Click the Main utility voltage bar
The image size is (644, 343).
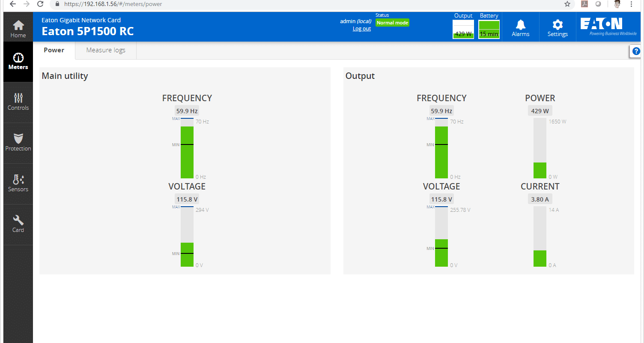tap(187, 237)
